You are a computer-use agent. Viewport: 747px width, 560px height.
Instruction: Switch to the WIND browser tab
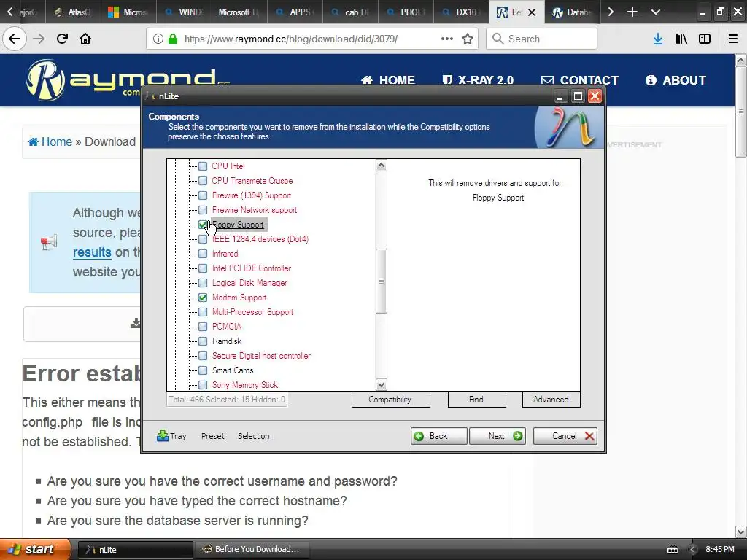184,12
